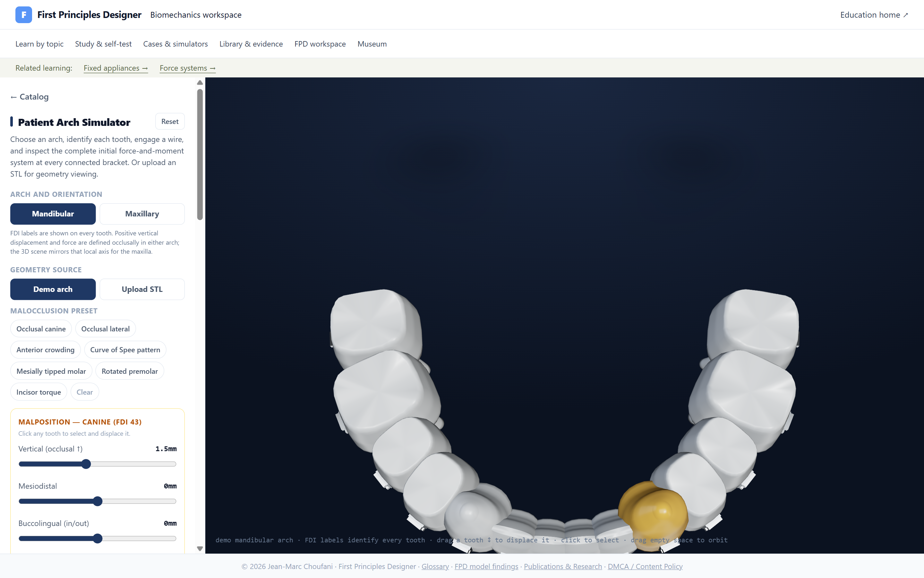Switch to the Maxillary arch
The width and height of the screenshot is (924, 578).
[142, 214]
